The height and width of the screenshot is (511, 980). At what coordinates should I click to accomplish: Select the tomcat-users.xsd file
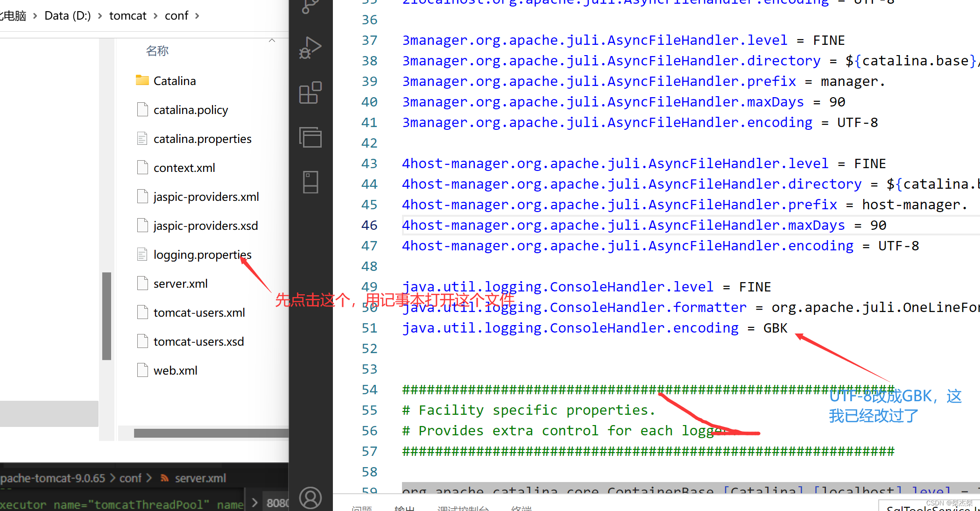[x=198, y=341]
